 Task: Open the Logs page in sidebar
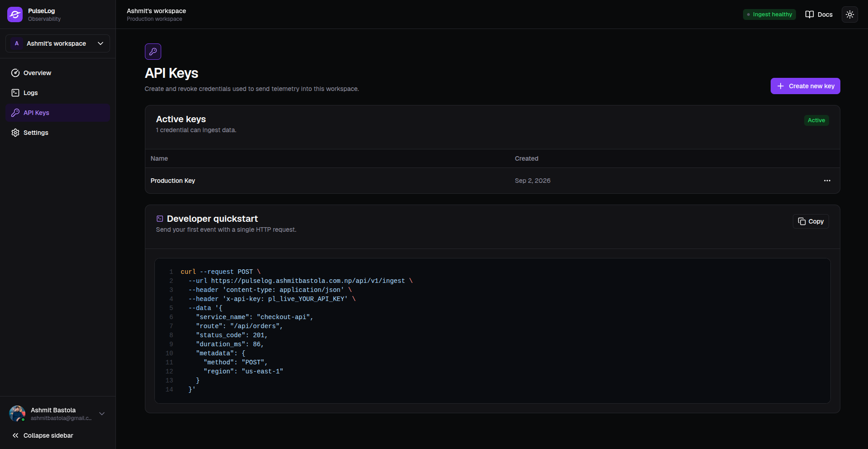point(58,93)
